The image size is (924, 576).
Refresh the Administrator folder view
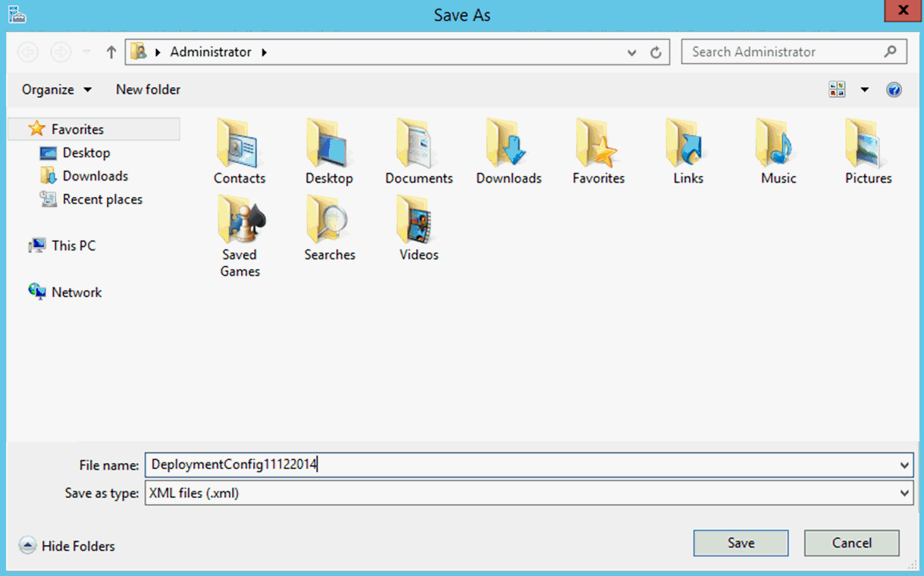656,52
